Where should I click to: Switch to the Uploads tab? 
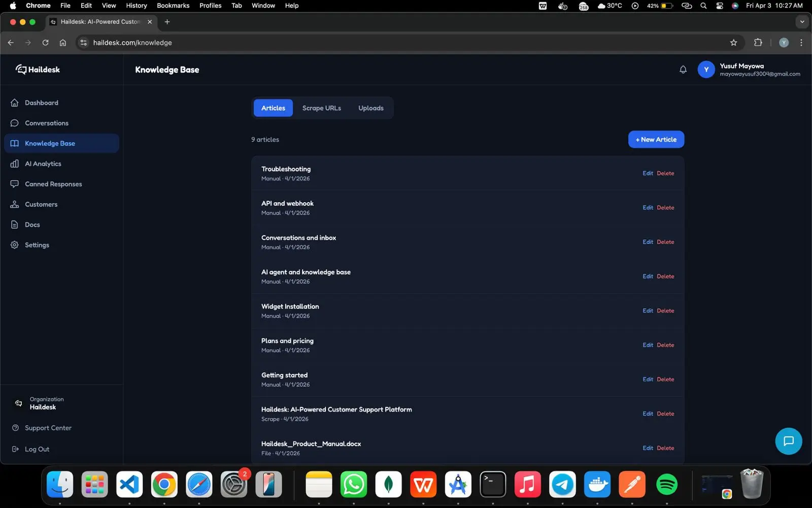tap(371, 108)
